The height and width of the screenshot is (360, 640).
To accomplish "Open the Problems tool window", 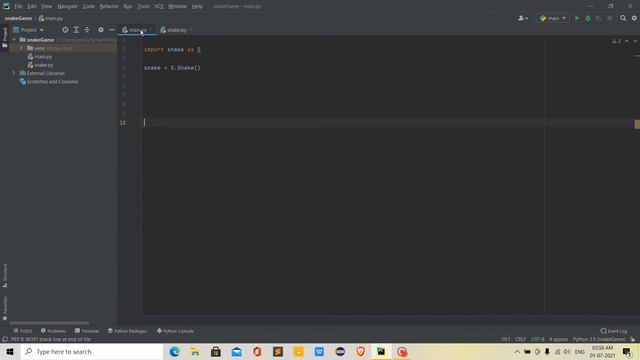I will [x=53, y=331].
